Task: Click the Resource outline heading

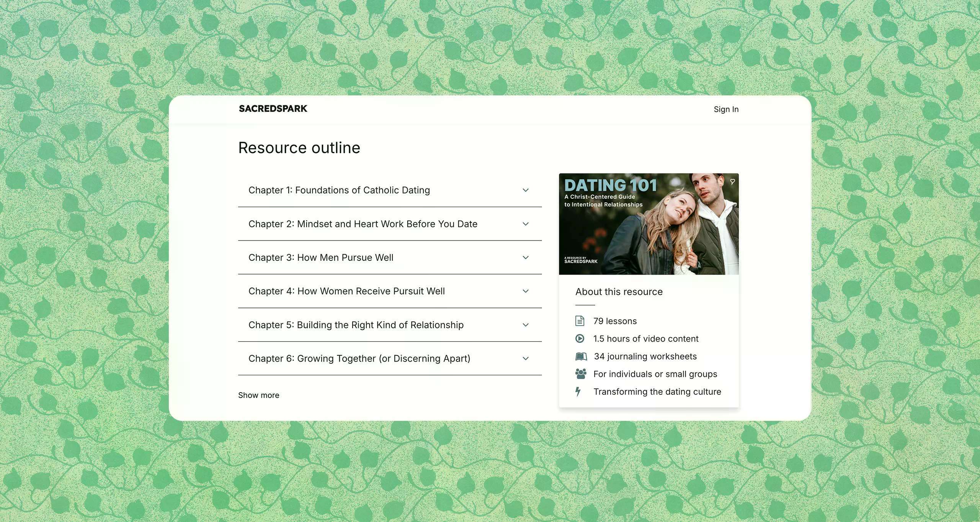Action: [x=299, y=148]
